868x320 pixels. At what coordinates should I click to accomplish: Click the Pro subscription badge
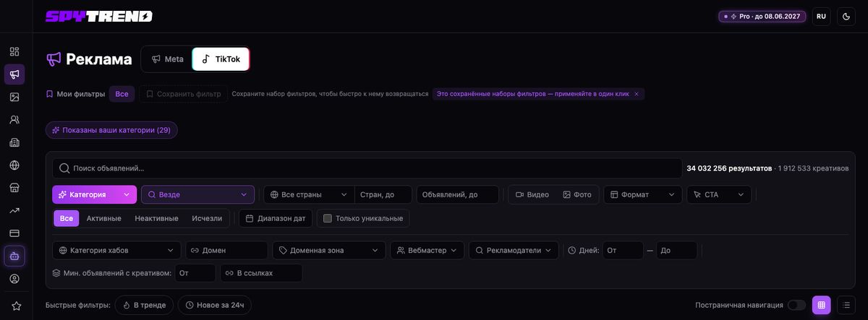(x=762, y=16)
